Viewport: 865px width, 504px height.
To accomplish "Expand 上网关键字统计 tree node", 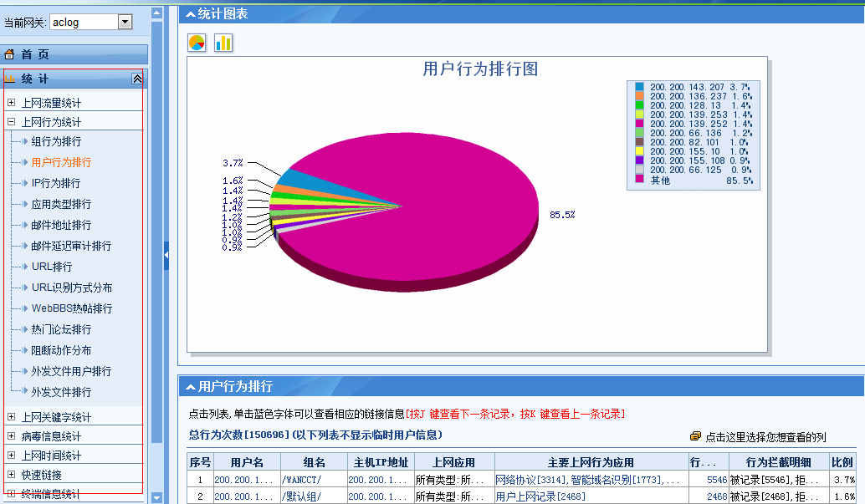I will [11, 417].
